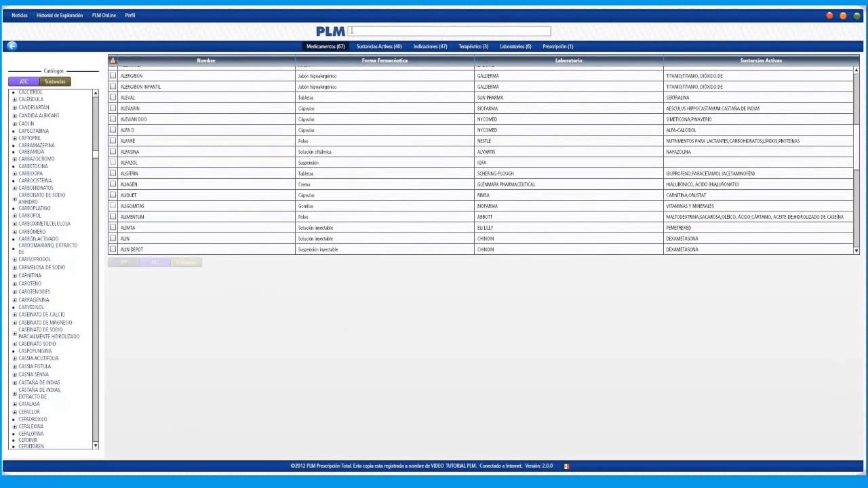The width and height of the screenshot is (868, 488).
Task: Select CARVEDILOL in the catalog tree
Action: 31,307
